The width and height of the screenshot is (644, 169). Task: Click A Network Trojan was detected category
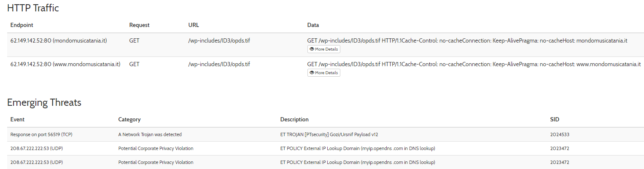[150, 134]
